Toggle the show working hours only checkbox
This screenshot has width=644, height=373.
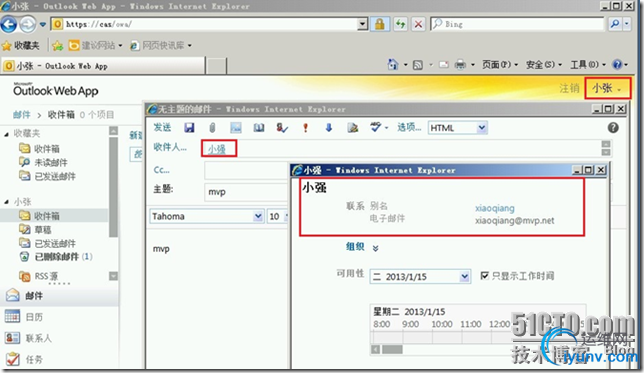pos(485,275)
